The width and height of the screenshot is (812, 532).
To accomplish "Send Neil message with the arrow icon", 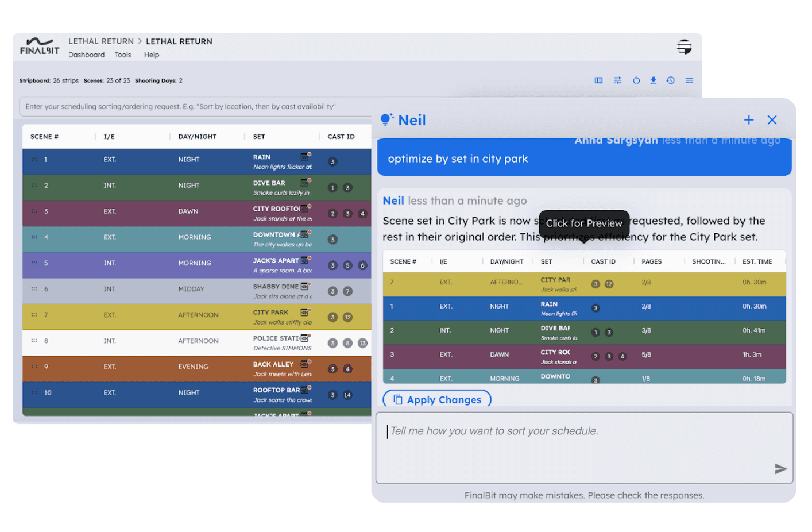I will 781,469.
